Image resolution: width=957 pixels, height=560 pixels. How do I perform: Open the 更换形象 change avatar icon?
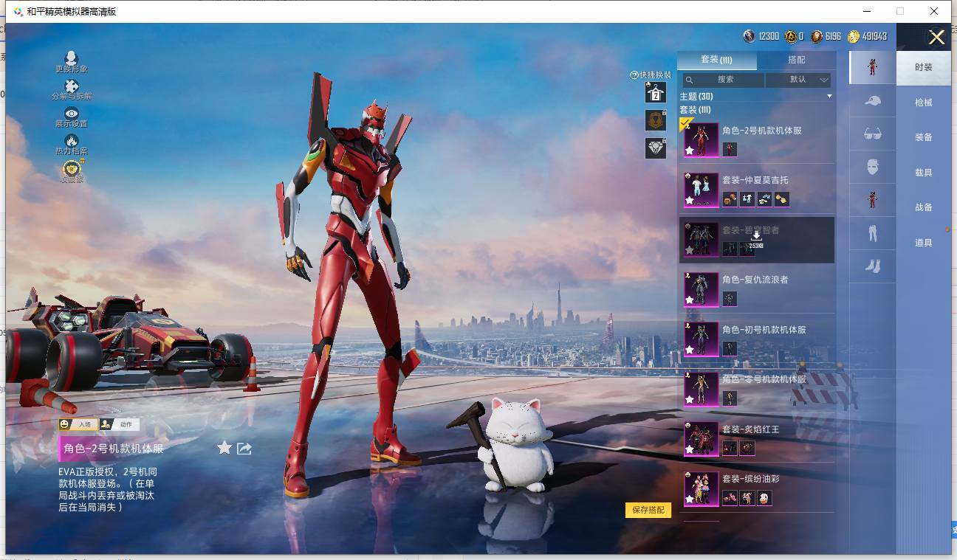pyautogui.click(x=71, y=62)
